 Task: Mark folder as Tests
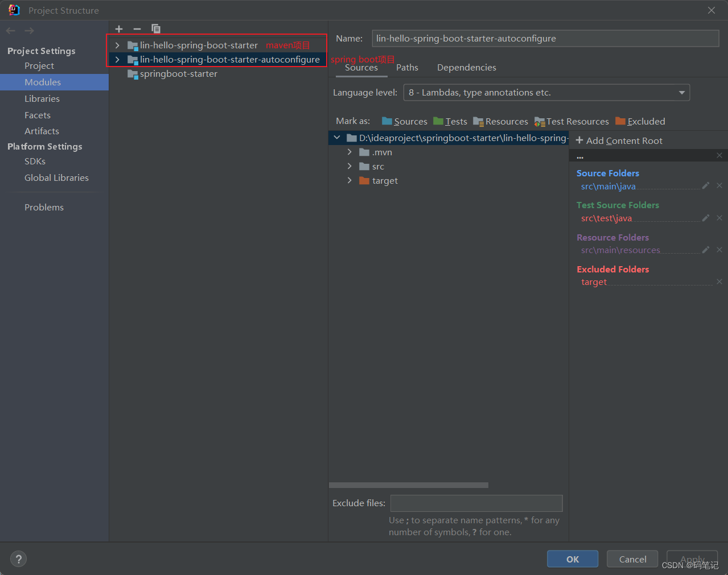450,121
